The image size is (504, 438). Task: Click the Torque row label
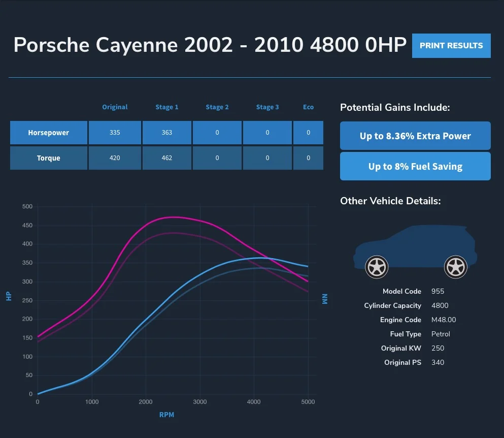coord(49,158)
